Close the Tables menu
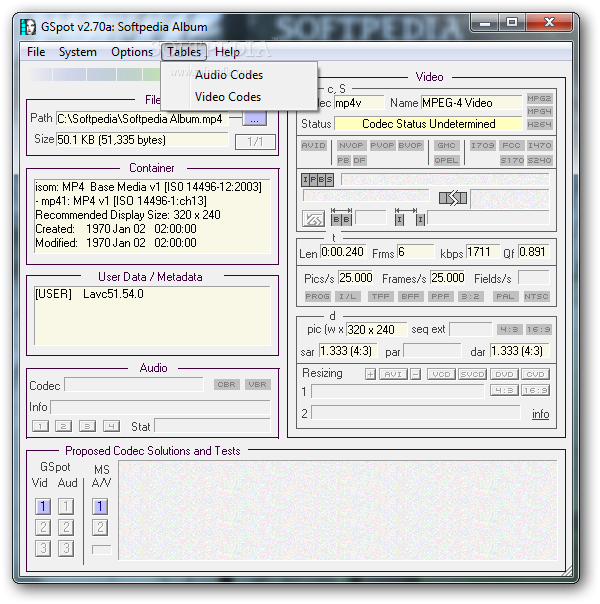 pyautogui.click(x=184, y=52)
